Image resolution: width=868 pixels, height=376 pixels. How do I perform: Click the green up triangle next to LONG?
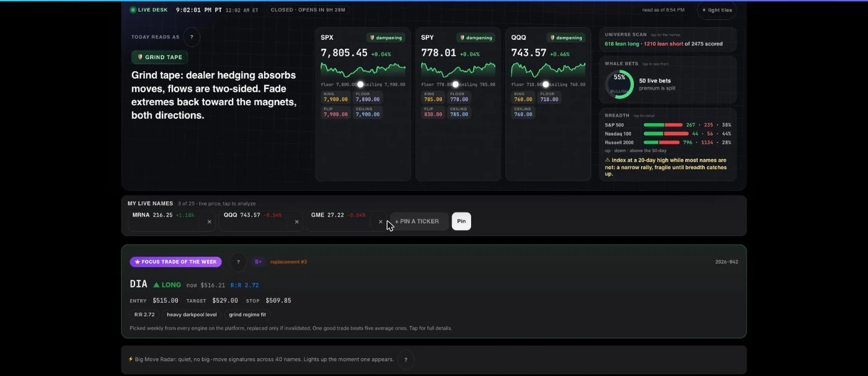click(x=157, y=285)
